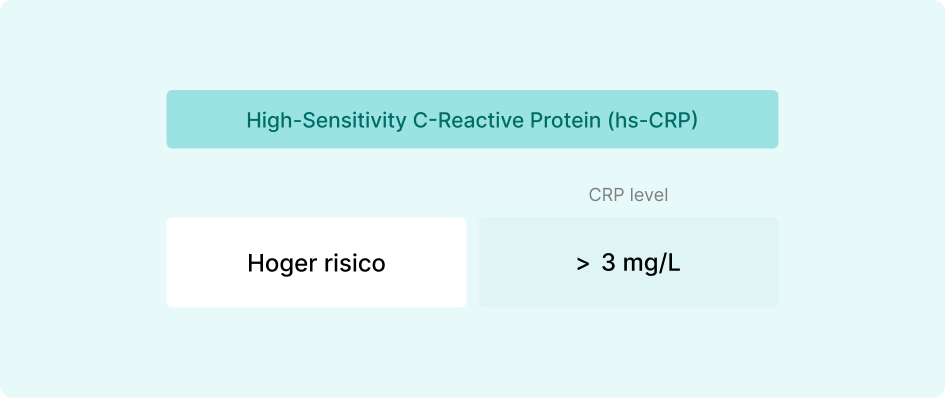This screenshot has height=398, width=945.
Task: Click the word "CRP" in the column label
Action: coord(604,195)
